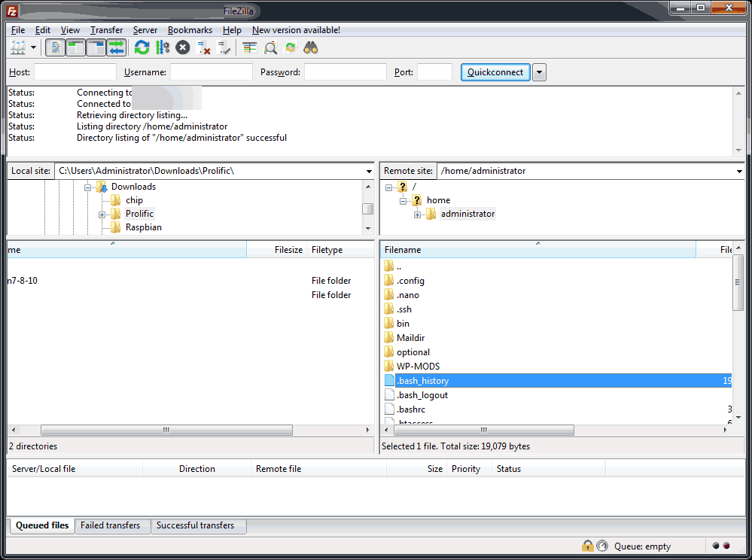
Task: Sort remote list by Filename column
Action: pyautogui.click(x=538, y=250)
